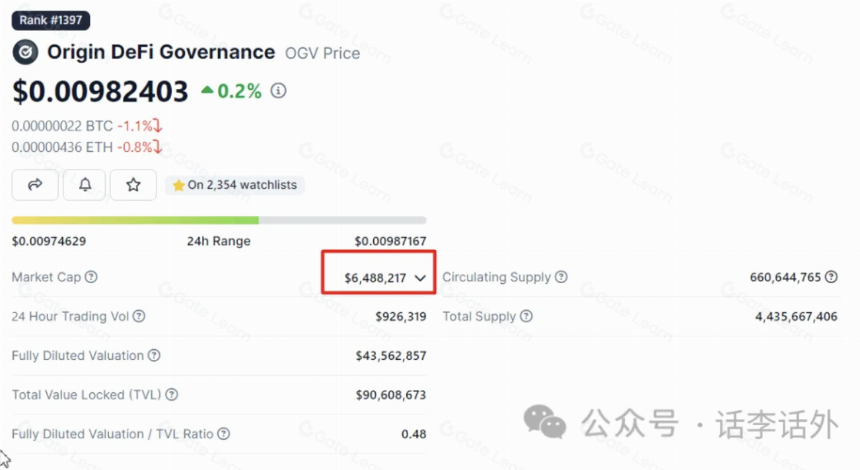860x470 pixels.
Task: Click the OGV Price label
Action: click(x=322, y=53)
